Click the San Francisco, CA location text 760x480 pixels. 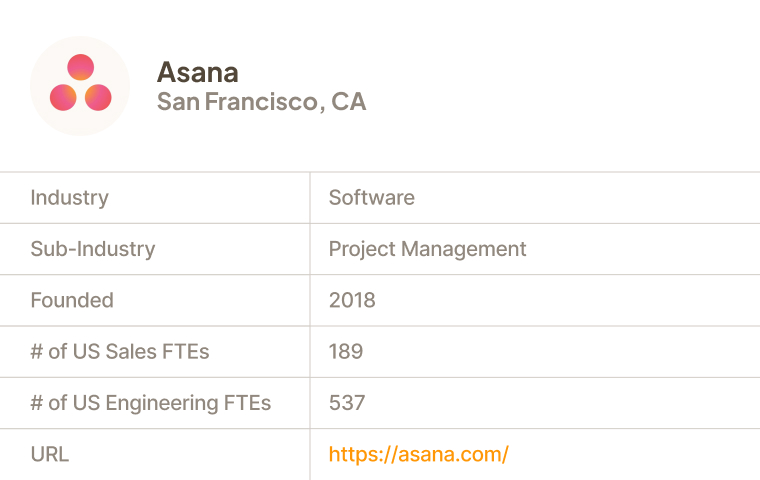[x=261, y=102]
